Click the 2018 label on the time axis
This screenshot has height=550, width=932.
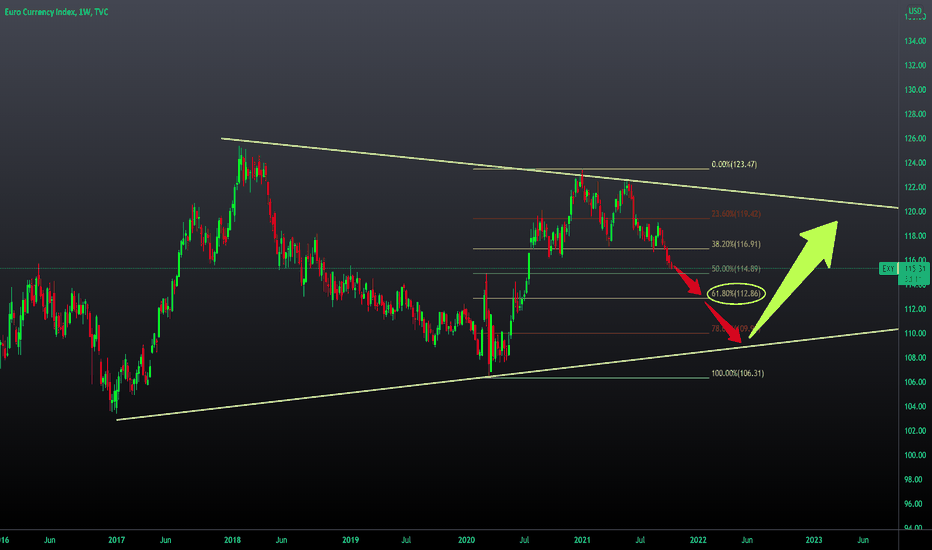coord(232,540)
